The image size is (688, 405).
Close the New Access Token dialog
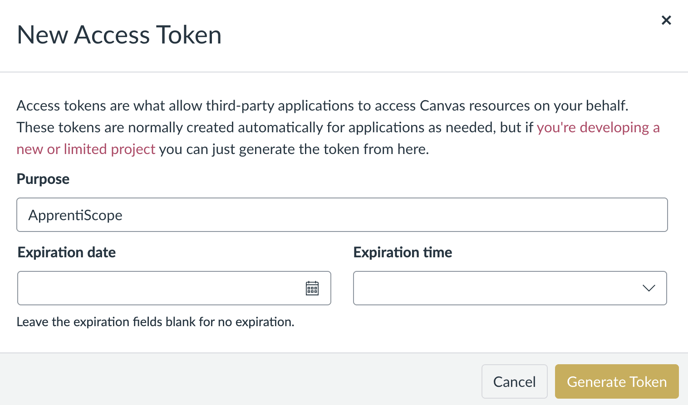coord(666,20)
